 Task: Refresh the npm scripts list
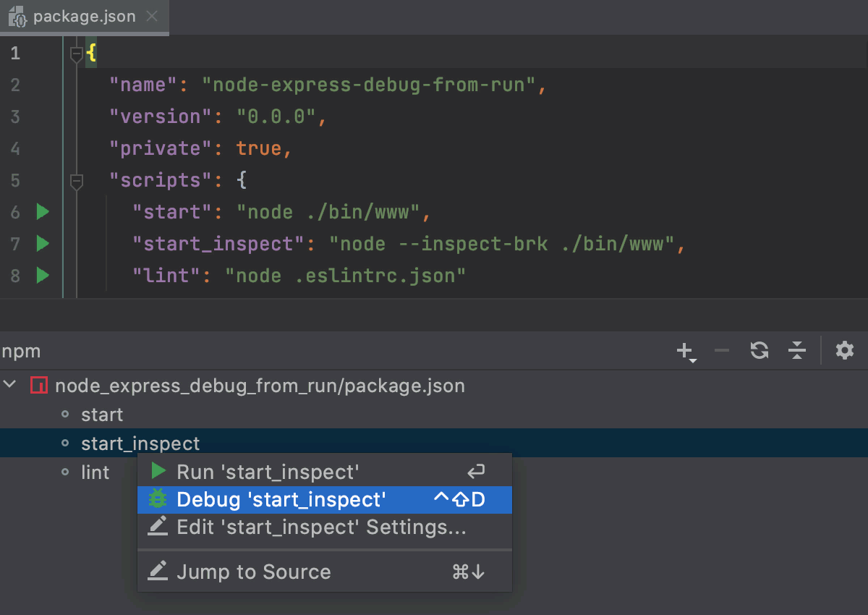(759, 350)
